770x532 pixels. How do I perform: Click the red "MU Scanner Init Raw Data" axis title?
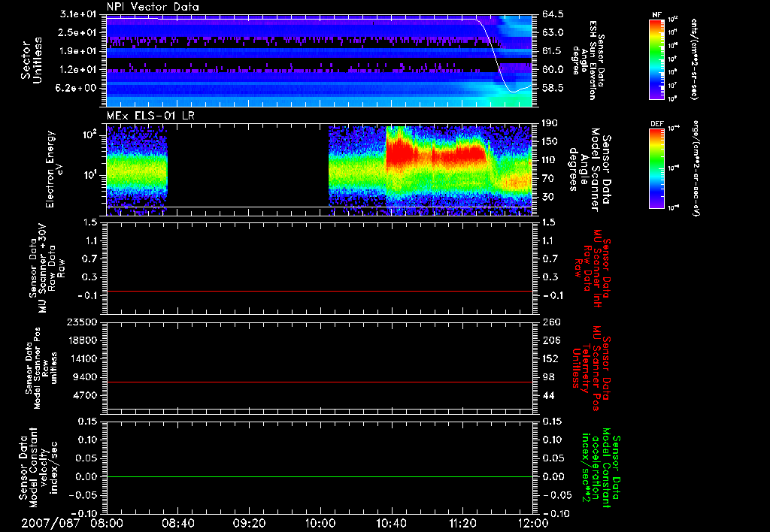pos(592,268)
